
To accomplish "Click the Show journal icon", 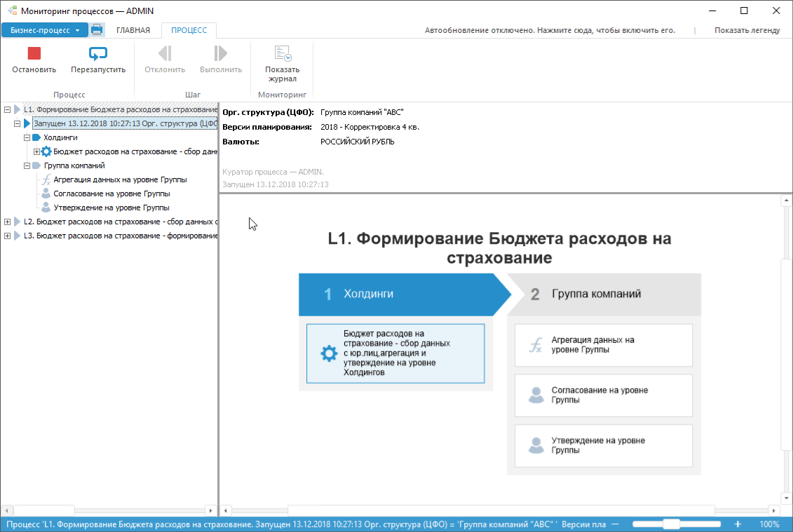I will tap(282, 54).
